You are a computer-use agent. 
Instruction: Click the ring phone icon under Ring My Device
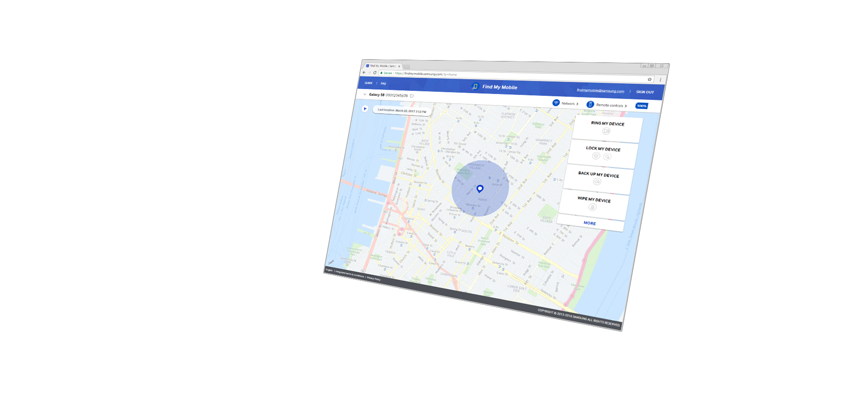coord(606,131)
